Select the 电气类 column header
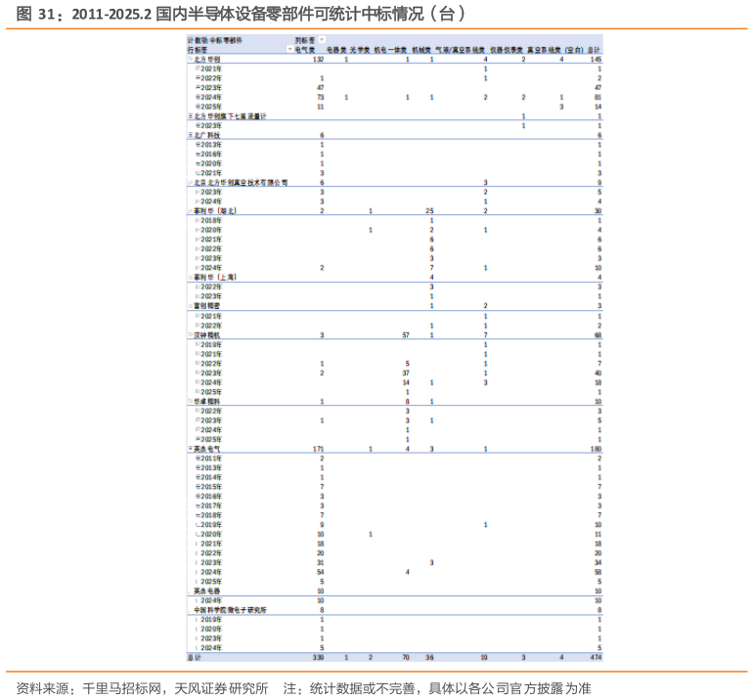This screenshot has width=753, height=700. pos(305,49)
